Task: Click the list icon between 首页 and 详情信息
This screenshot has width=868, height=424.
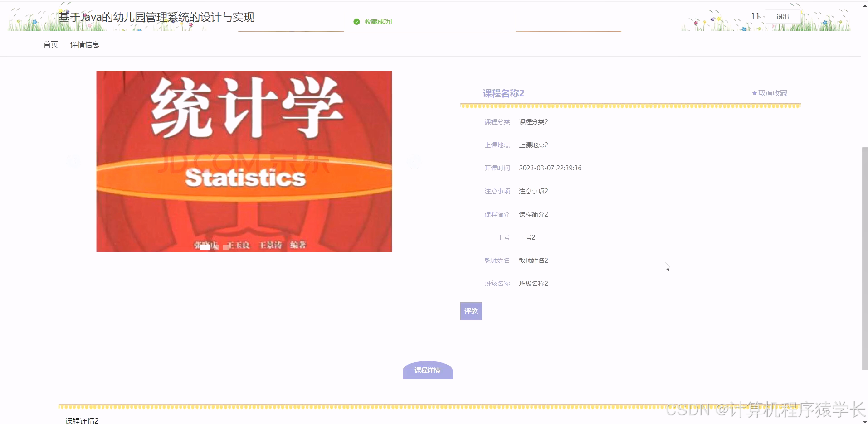Action: point(64,44)
